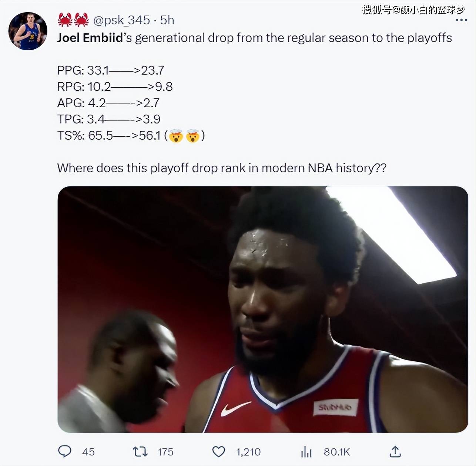Click the like count 1,210
476x466 pixels.
click(248, 452)
